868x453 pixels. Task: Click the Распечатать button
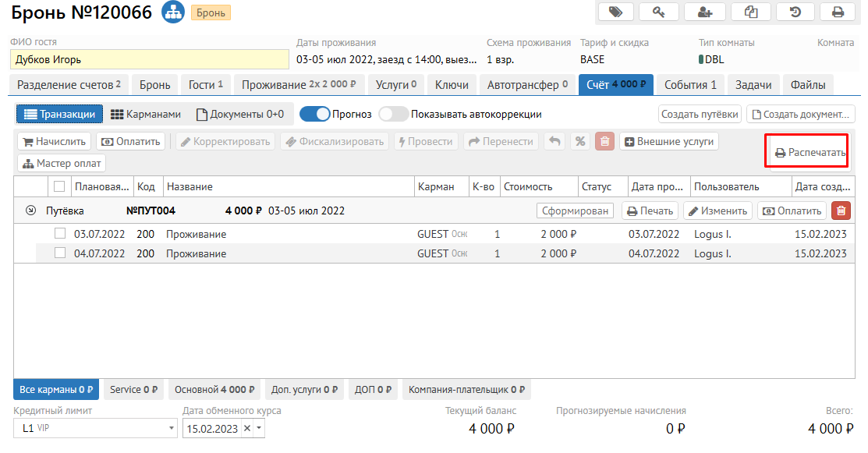810,153
